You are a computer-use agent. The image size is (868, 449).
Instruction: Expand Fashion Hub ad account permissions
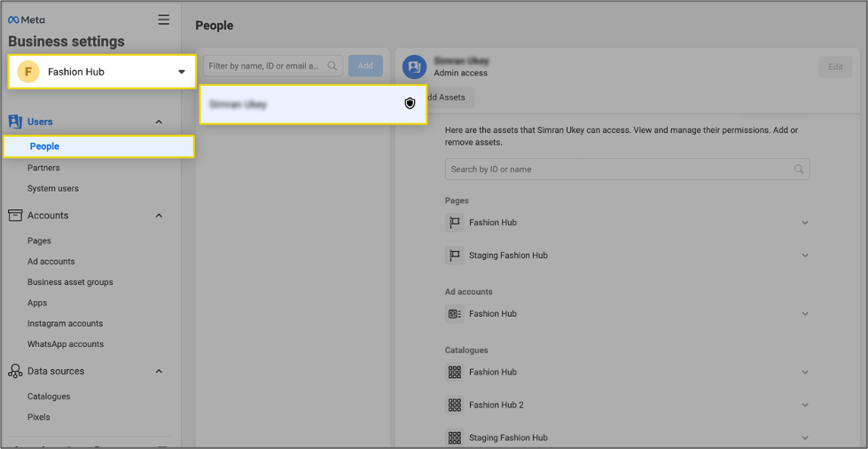[x=805, y=314]
